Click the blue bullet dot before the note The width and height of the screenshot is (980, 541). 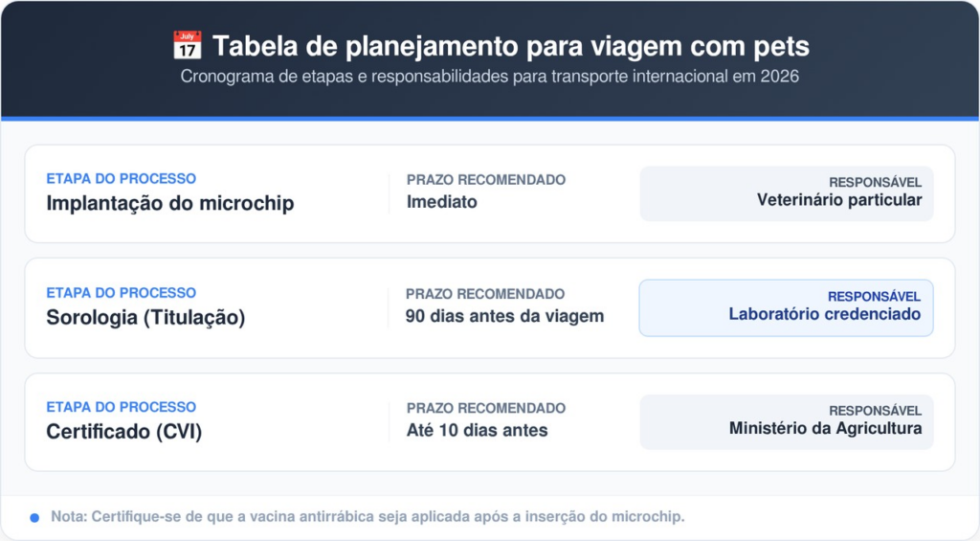click(x=34, y=517)
